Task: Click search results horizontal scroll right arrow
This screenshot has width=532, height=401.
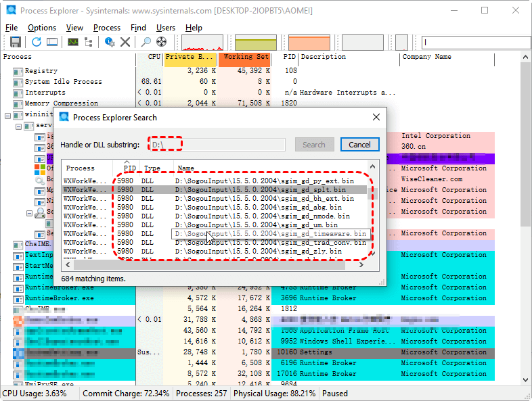Action: coord(361,264)
